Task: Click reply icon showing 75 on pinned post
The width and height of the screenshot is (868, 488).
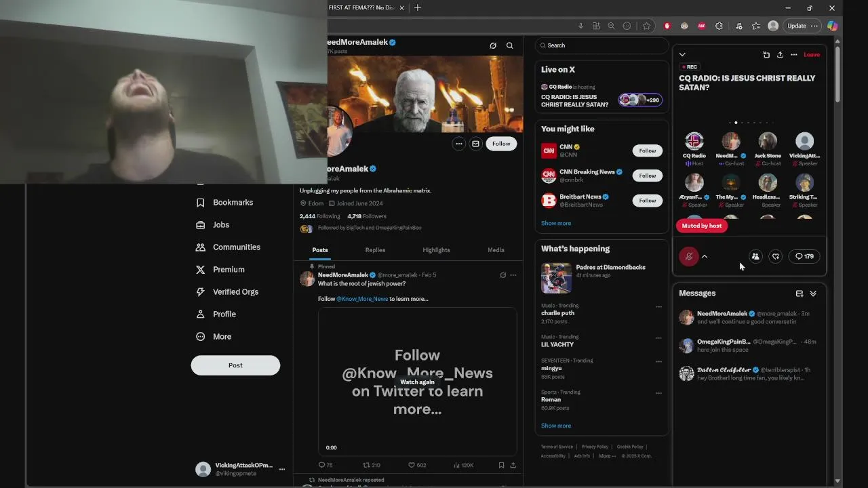Action: (325, 465)
